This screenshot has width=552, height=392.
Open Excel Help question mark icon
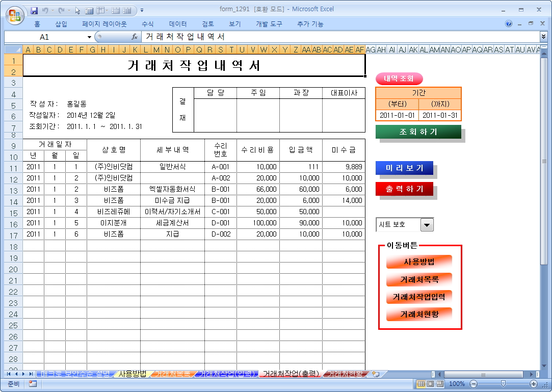point(509,24)
